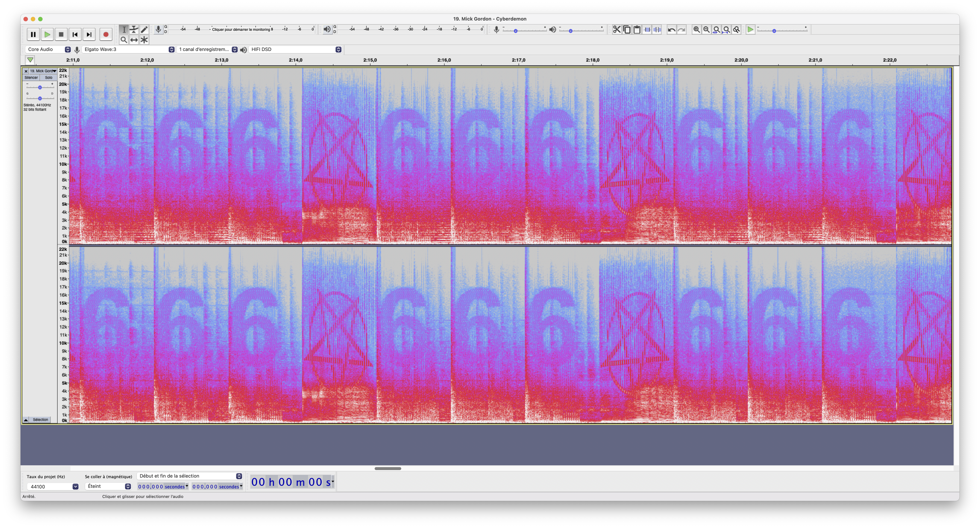
Task: Select the Draw pencil tool
Action: pyautogui.click(x=144, y=29)
